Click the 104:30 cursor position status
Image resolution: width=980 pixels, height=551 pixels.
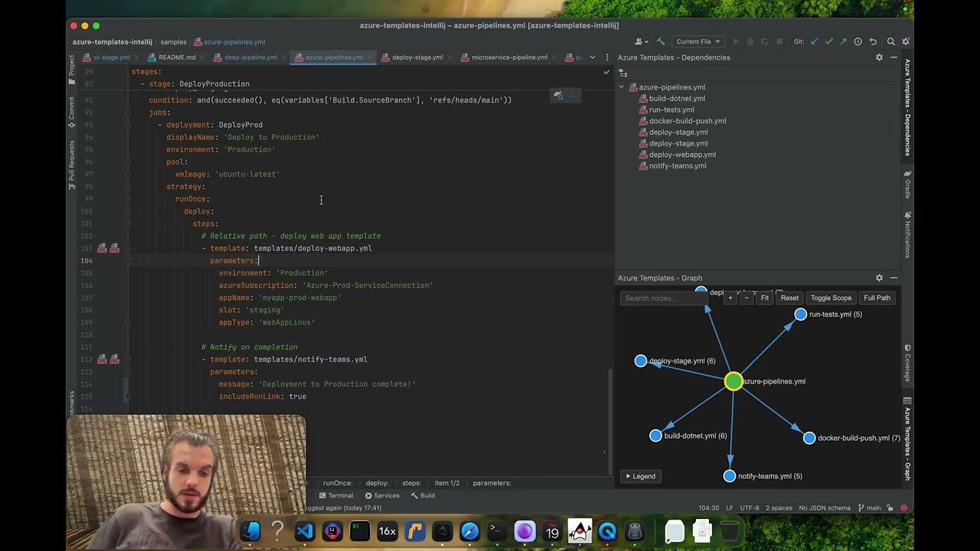coord(708,508)
